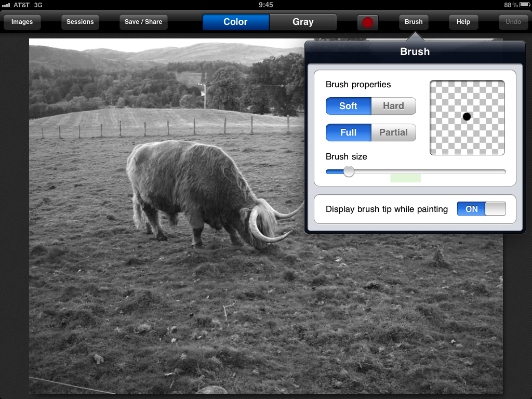Switch to Gray painting mode
Screen dimensions: 532x399
click(x=303, y=22)
